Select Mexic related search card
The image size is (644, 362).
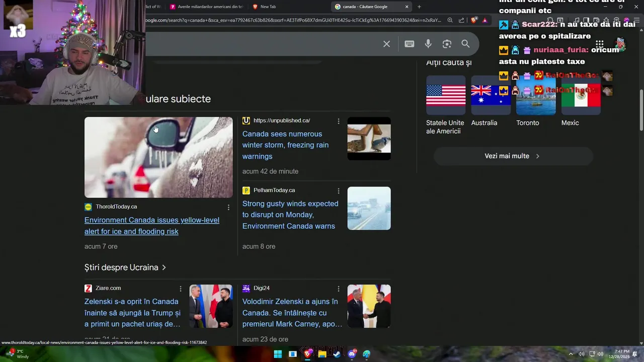click(581, 101)
